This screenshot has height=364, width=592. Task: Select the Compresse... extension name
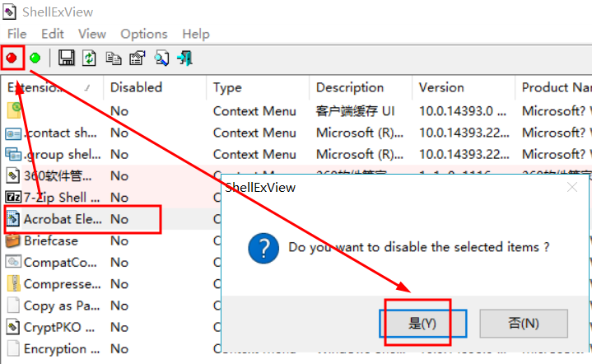(x=63, y=284)
